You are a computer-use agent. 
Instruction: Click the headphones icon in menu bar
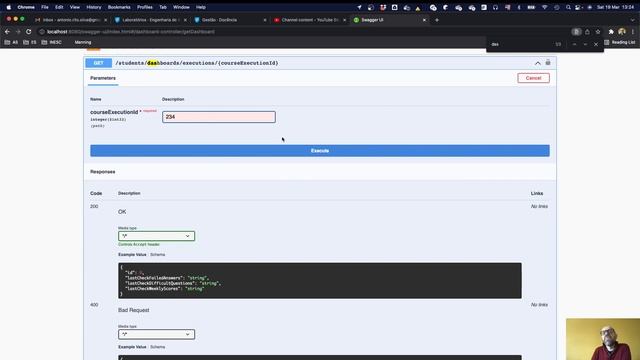[495, 7]
